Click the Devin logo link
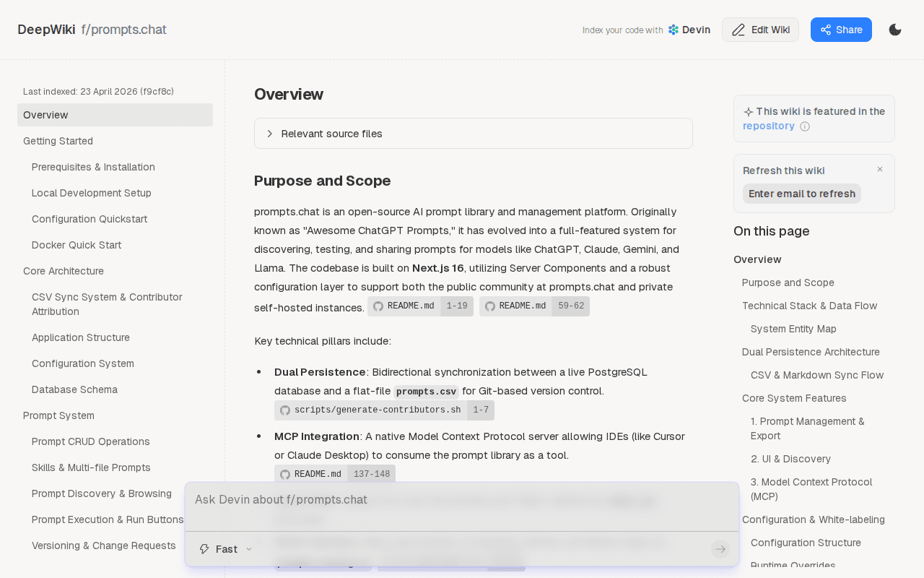Screen dimensions: 924x578 point(689,30)
